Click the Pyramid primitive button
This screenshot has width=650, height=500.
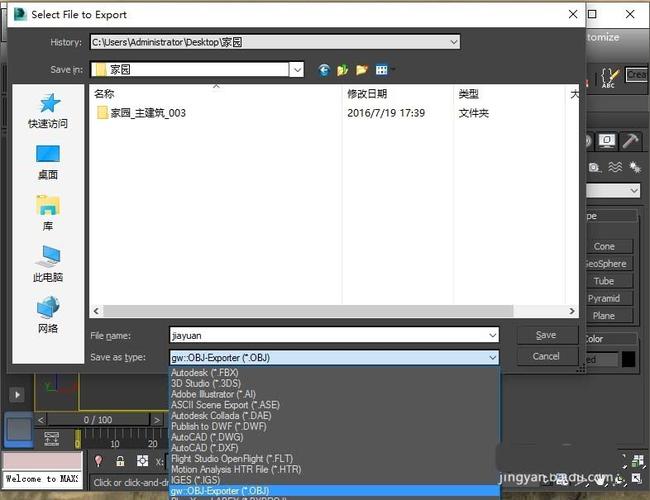point(609,299)
